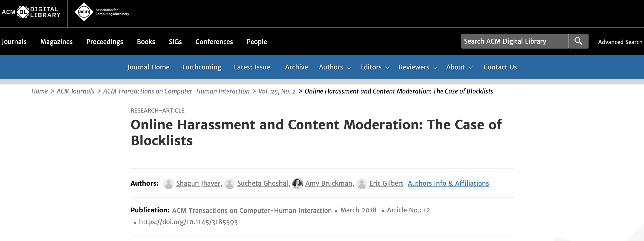Click the Association for Computing Machinery logo
Image resolution: width=644 pixels, height=241 pixels.
click(x=102, y=12)
